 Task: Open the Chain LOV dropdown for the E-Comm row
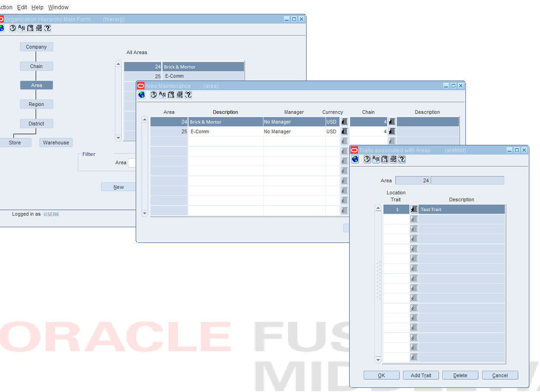click(x=391, y=131)
